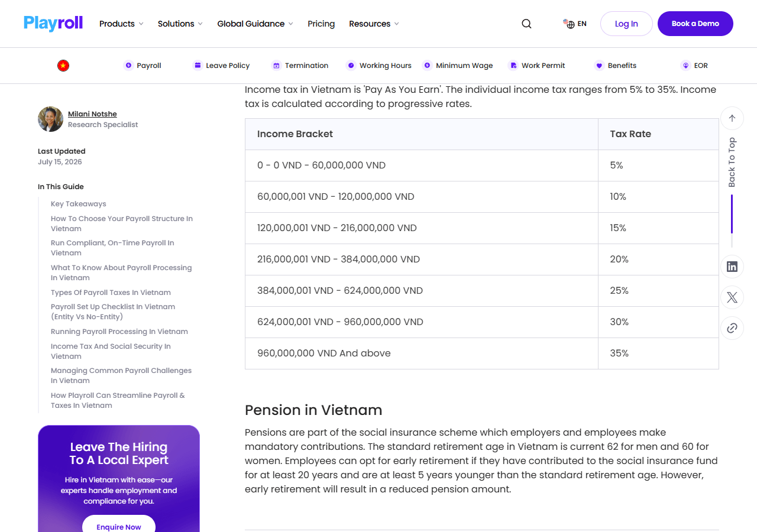
Task: Jump to Types Of Payroll Taxes In Vietnam
Action: pyautogui.click(x=111, y=293)
